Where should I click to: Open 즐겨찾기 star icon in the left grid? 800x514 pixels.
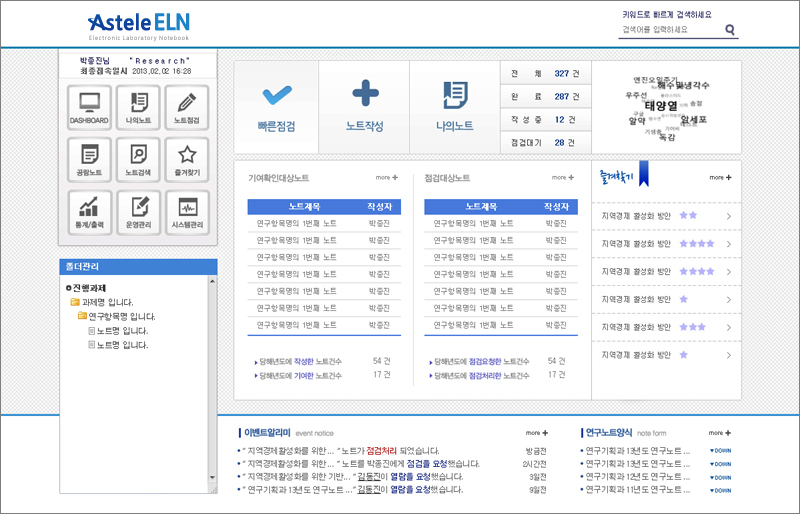pyautogui.click(x=187, y=159)
